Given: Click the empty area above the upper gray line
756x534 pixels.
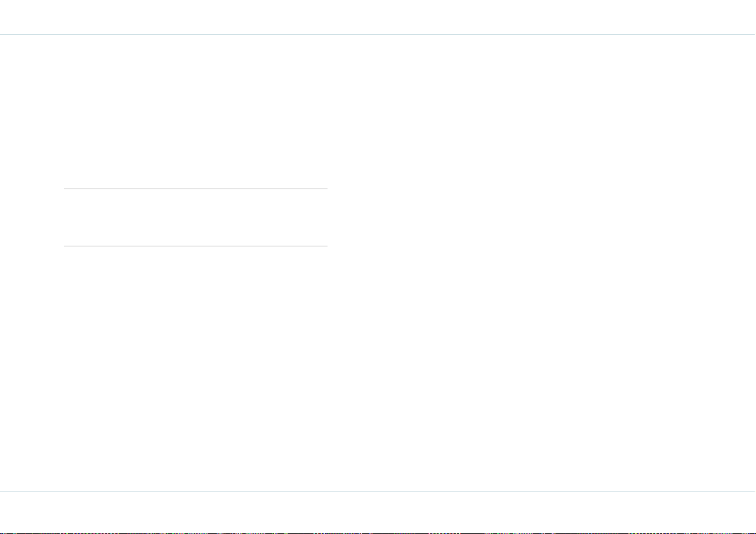Looking at the screenshot, I should pos(196,111).
